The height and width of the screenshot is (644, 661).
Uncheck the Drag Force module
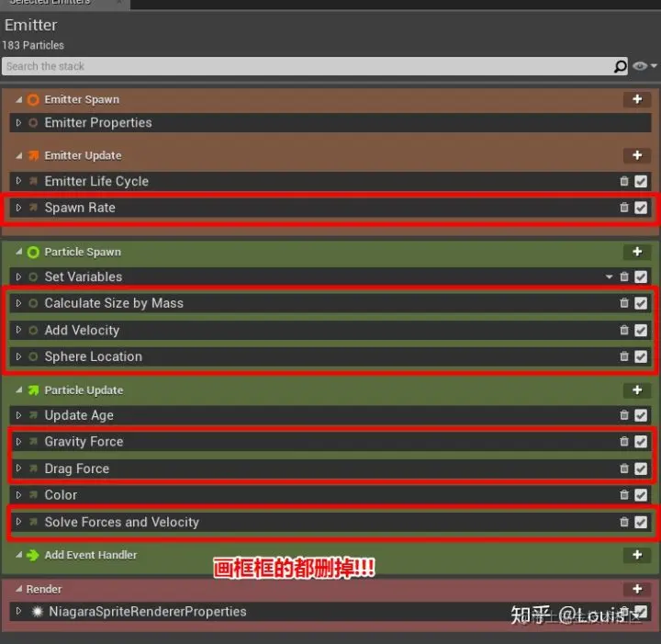coord(641,469)
